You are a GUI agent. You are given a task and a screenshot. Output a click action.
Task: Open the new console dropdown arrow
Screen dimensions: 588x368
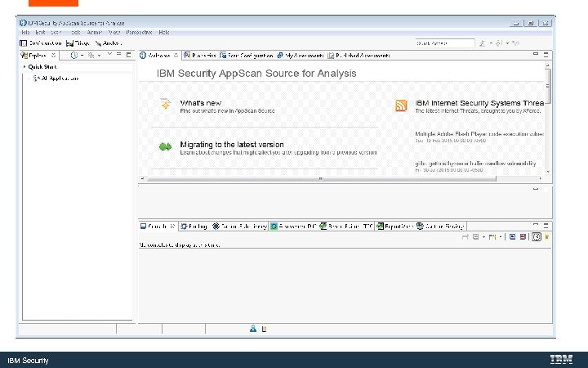(501, 237)
